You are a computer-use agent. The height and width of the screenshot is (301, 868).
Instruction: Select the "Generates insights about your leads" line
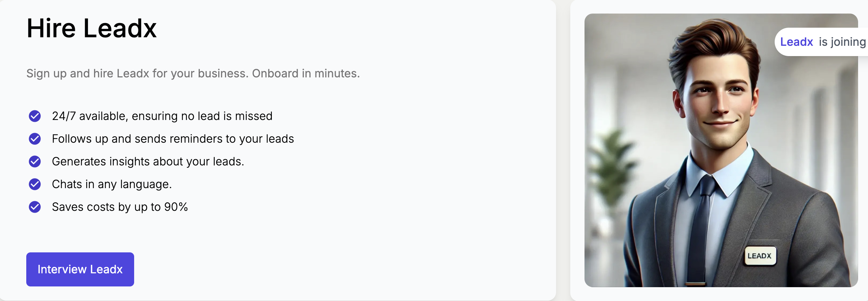pos(148,162)
